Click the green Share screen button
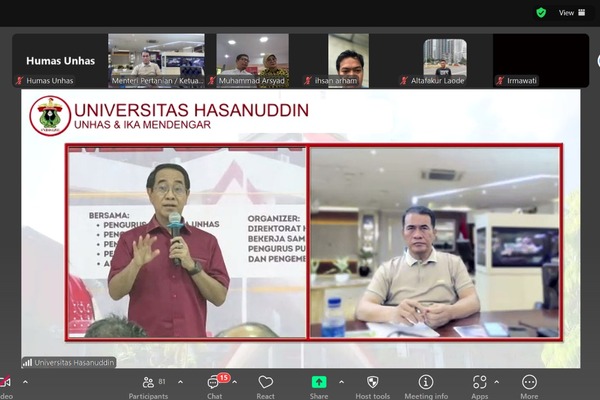This screenshot has width=600, height=400. point(319,382)
